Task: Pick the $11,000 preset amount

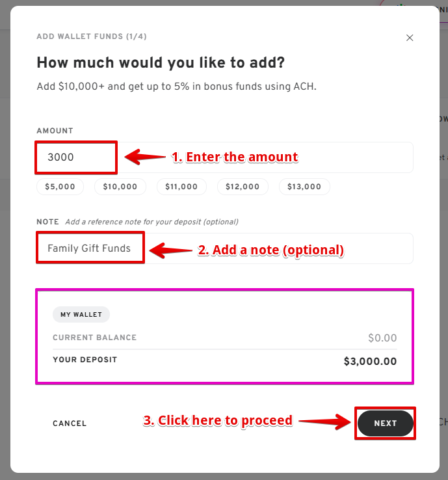Action: pyautogui.click(x=181, y=187)
